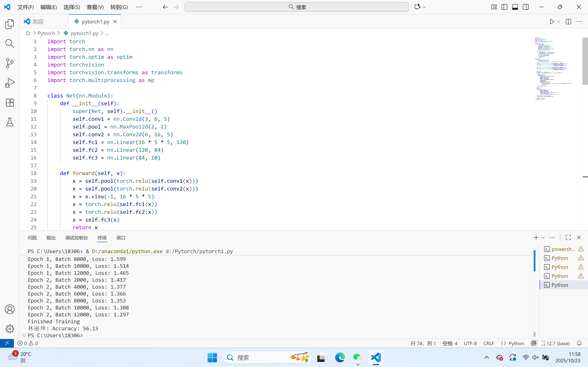Open the Explorer view in activity bar

10,24
